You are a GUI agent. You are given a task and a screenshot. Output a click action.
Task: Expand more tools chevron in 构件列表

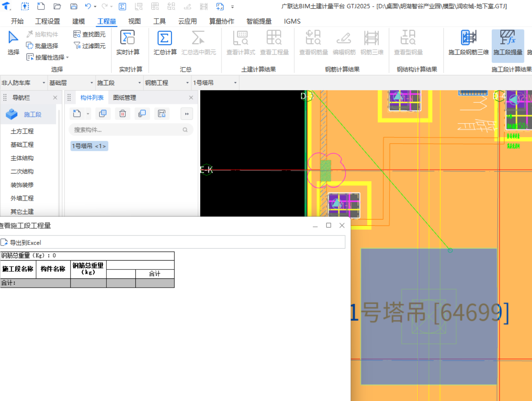click(187, 114)
